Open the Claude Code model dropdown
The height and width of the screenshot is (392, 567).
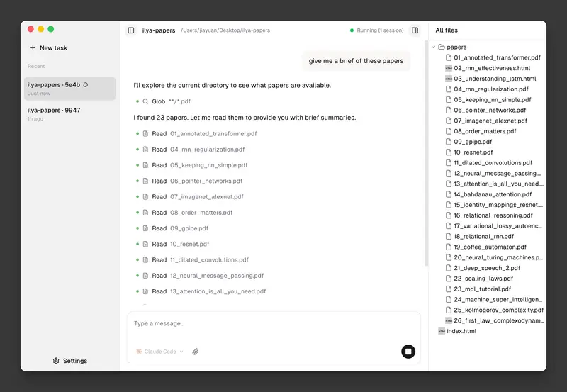pyautogui.click(x=159, y=352)
